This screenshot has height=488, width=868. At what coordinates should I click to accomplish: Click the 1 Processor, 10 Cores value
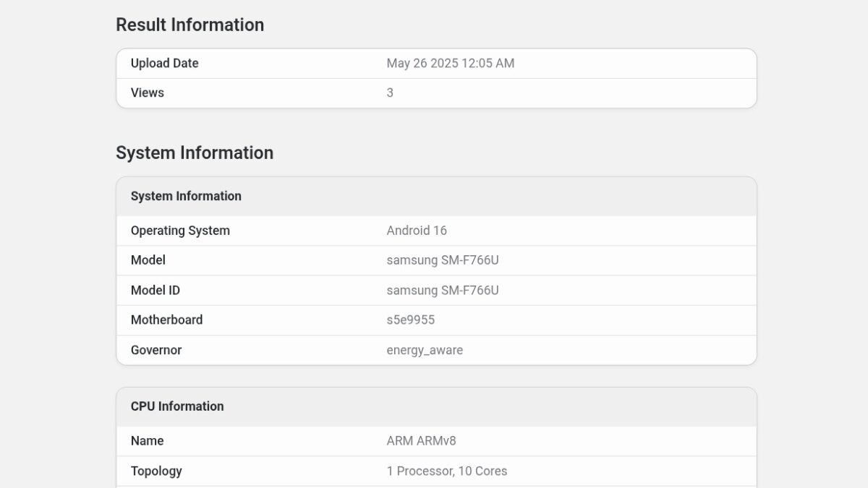(x=446, y=471)
